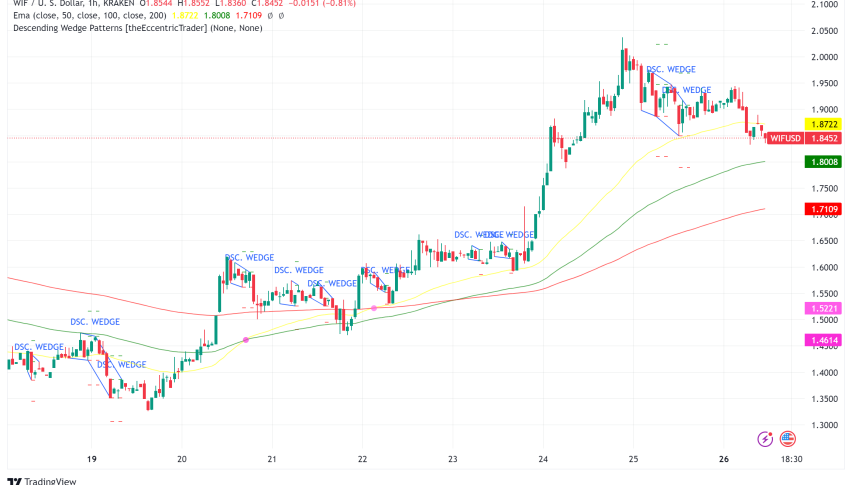The width and height of the screenshot is (852, 485).
Task: Click date 21 on the time axis
Action: (272, 459)
